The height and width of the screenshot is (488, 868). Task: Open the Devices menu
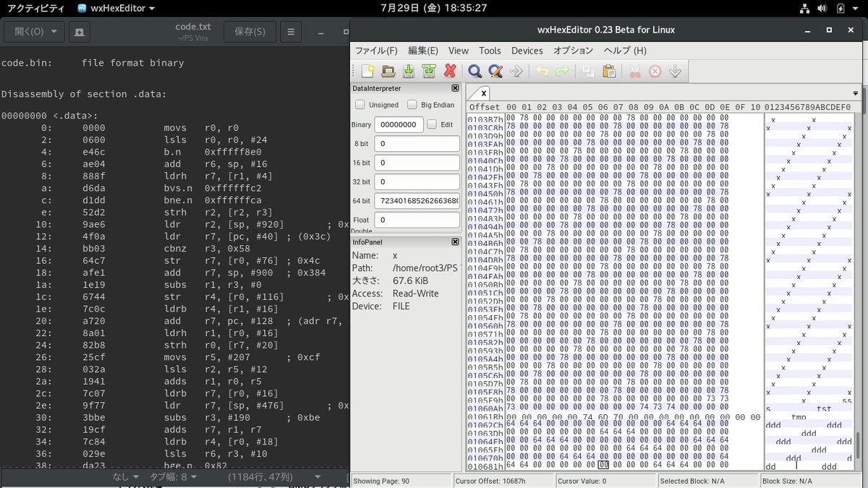coord(527,51)
